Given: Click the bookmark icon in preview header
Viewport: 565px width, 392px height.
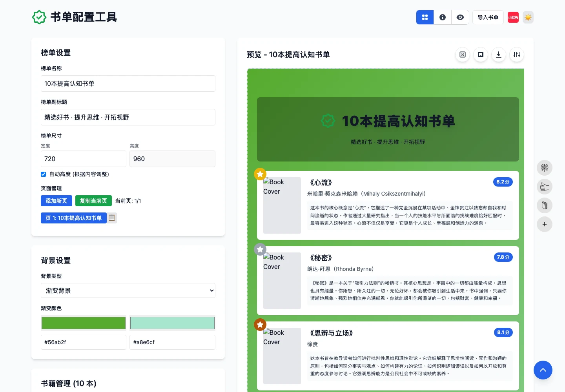Looking at the screenshot, I should (481, 54).
